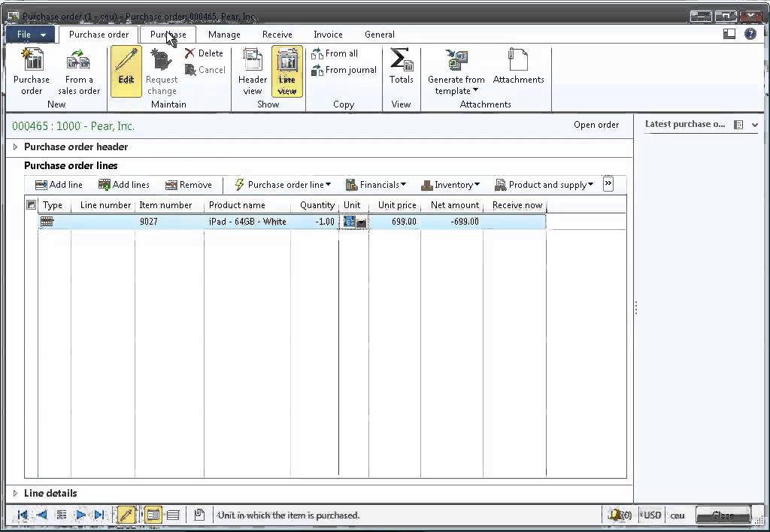The height and width of the screenshot is (532, 770).
Task: Click the USD currency indicator
Action: click(652, 515)
